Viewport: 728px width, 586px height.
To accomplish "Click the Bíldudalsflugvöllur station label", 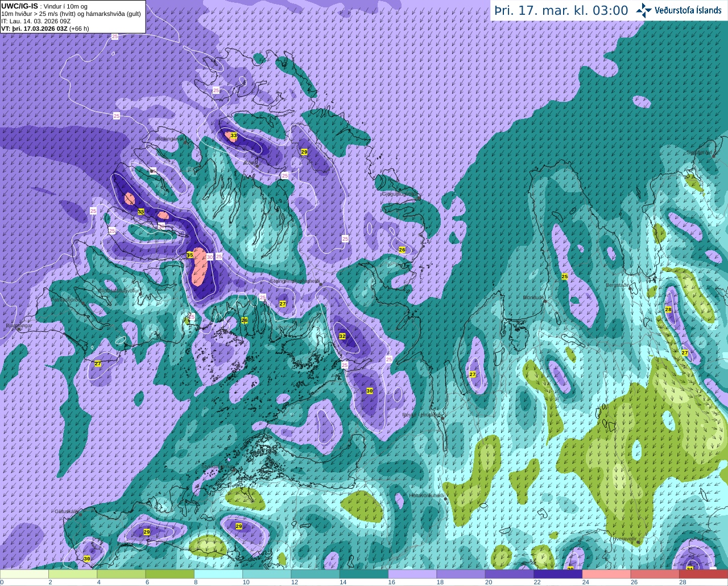I will pos(118,290).
